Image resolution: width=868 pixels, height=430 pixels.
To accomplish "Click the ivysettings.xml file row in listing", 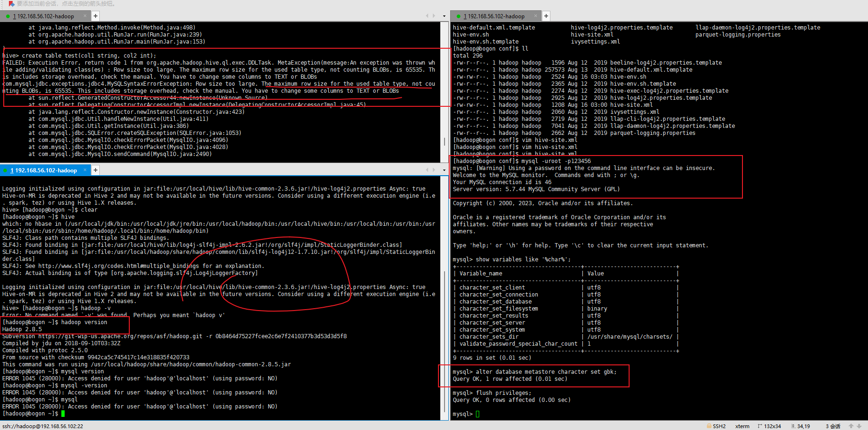I will (556, 112).
